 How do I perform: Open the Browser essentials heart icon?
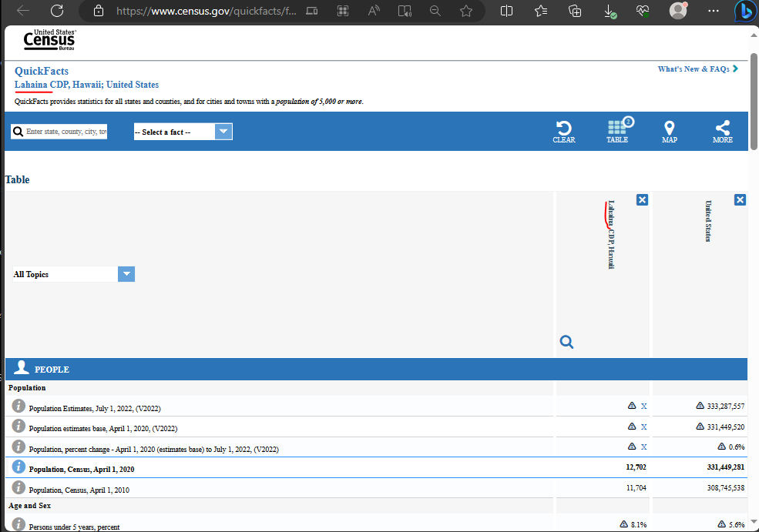643,11
